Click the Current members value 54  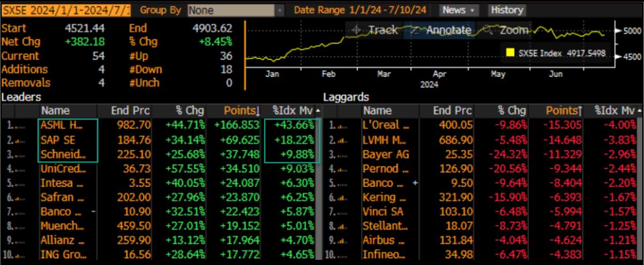(98, 56)
